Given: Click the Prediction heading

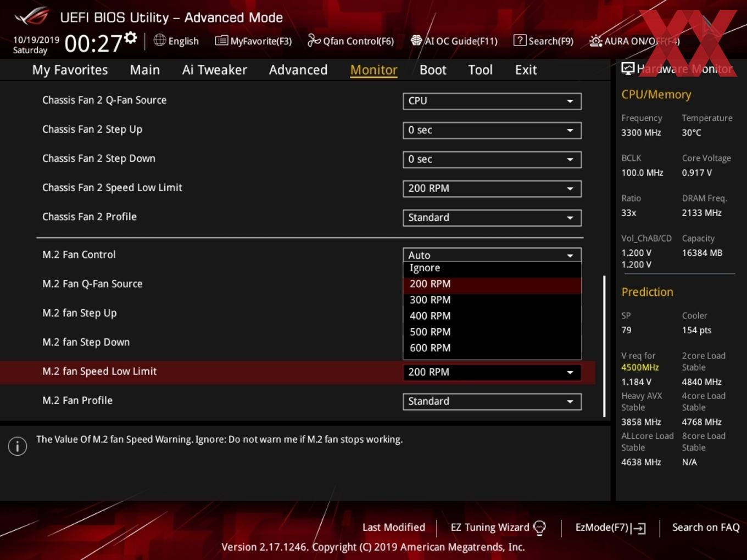Looking at the screenshot, I should 647,292.
